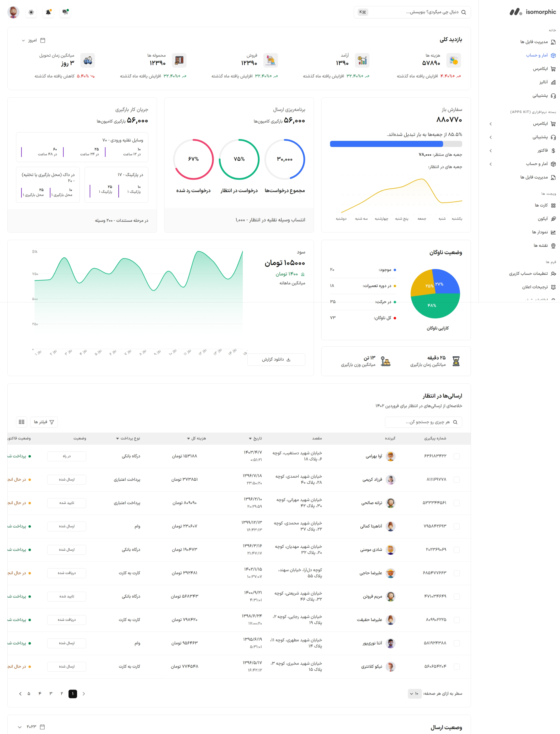This screenshot has height=734, width=560.
Task: Expand پشتیبانی in the Apps Kit menu
Action: pyautogui.click(x=491, y=137)
